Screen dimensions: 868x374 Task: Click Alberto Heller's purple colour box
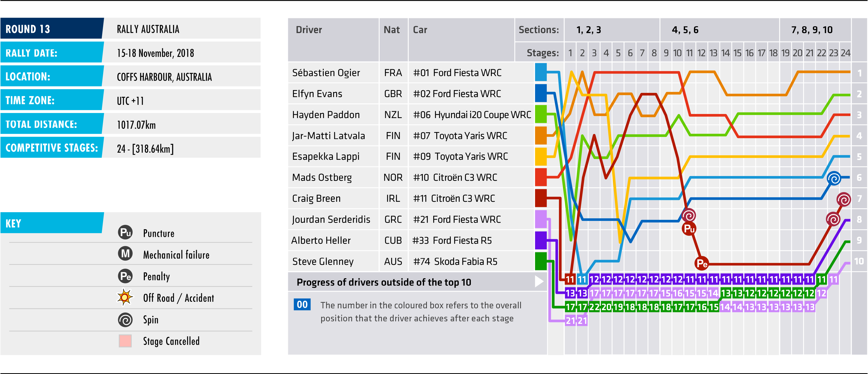(541, 240)
